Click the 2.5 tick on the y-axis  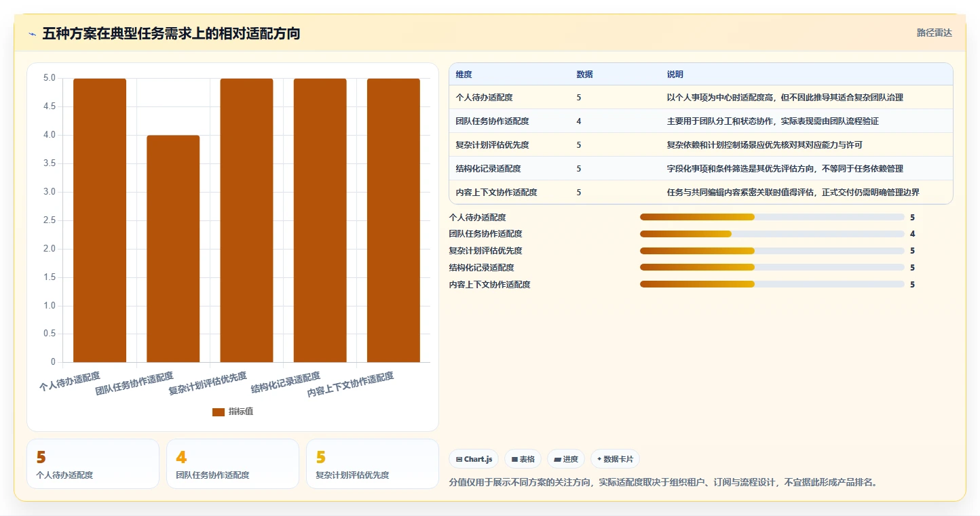pyautogui.click(x=50, y=220)
